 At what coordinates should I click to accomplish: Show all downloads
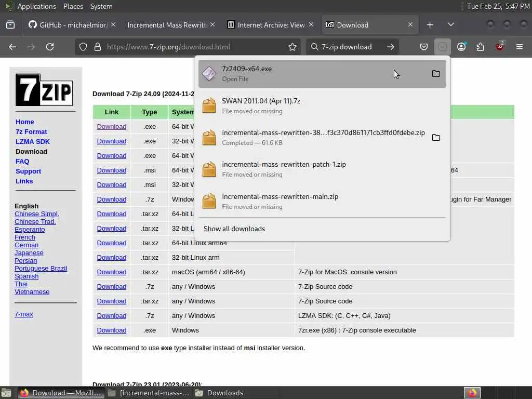[234, 229]
